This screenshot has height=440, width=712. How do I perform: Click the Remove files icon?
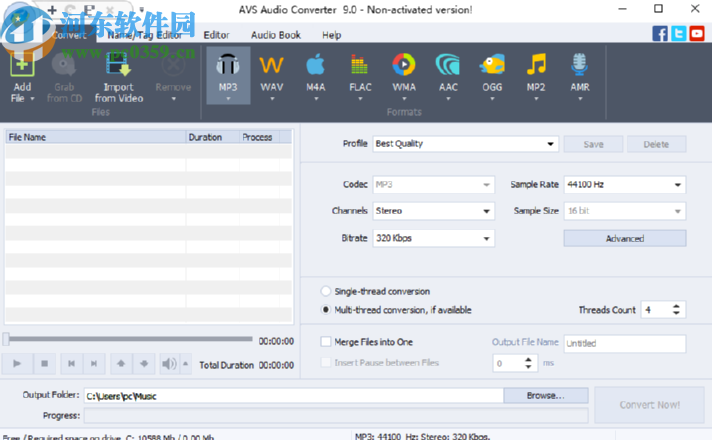[x=173, y=65]
